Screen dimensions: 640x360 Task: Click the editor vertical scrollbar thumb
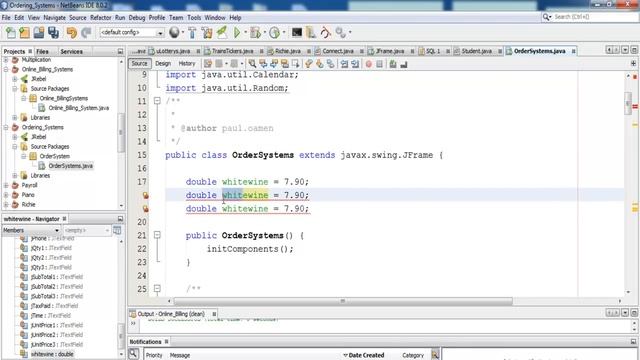point(628,102)
